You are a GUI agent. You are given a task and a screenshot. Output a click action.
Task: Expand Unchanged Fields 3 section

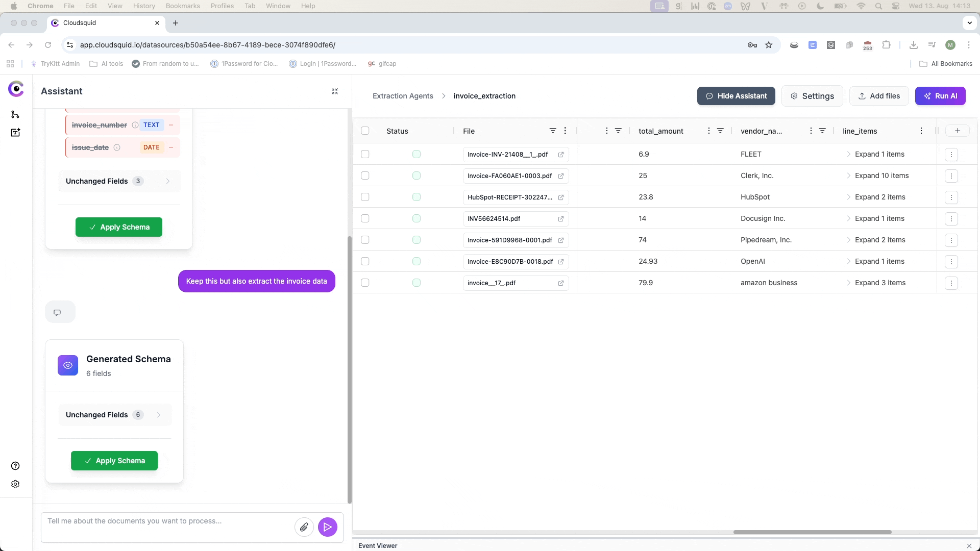119,181
